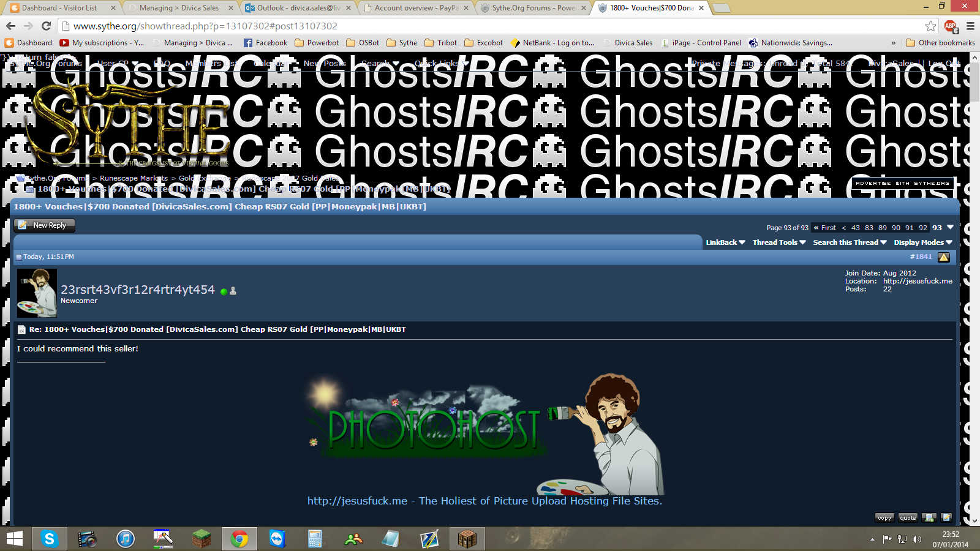Image resolution: width=980 pixels, height=551 pixels.
Task: Click the browser Back arrow
Action: pyautogui.click(x=10, y=26)
